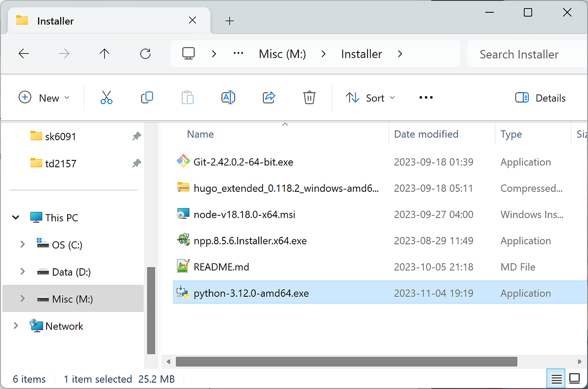
Task: Share python-3.12.0-amd64.exe
Action: pyautogui.click(x=269, y=98)
